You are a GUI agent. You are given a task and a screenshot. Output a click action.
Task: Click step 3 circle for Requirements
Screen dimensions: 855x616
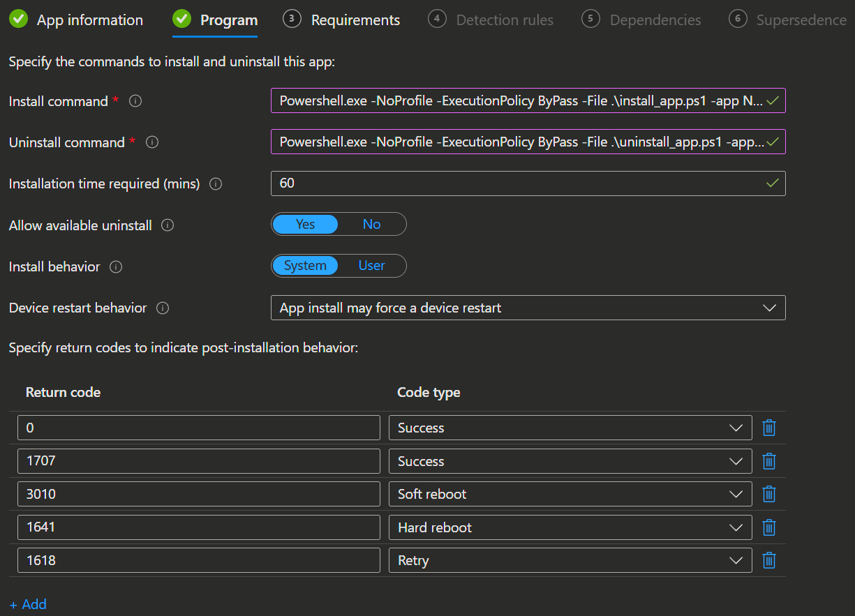(292, 19)
